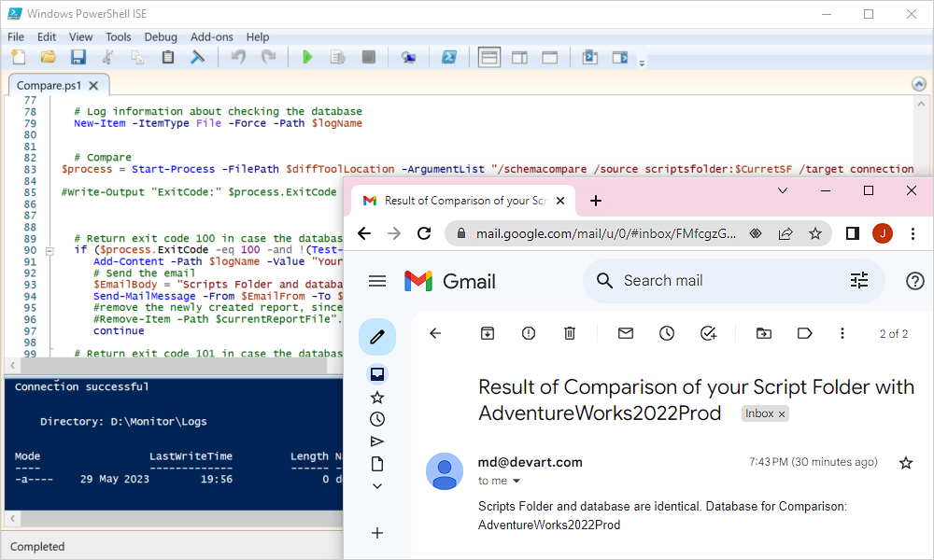Open the View menu in PowerShell ISE
The width and height of the screenshot is (934, 560).
pyautogui.click(x=80, y=37)
